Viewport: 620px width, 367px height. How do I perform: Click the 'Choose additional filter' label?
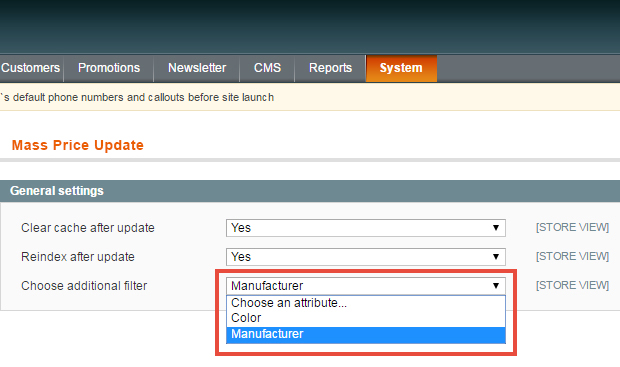(84, 286)
